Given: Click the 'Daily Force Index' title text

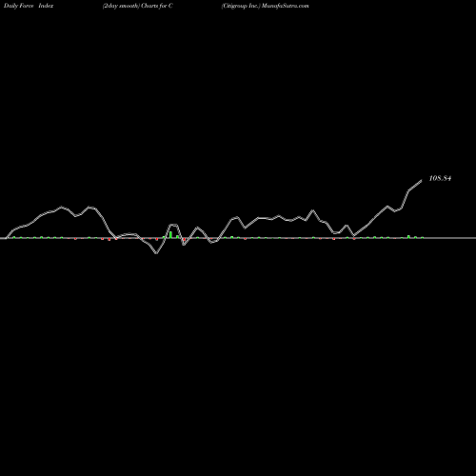Looking at the screenshot, I should pyautogui.click(x=29, y=6).
